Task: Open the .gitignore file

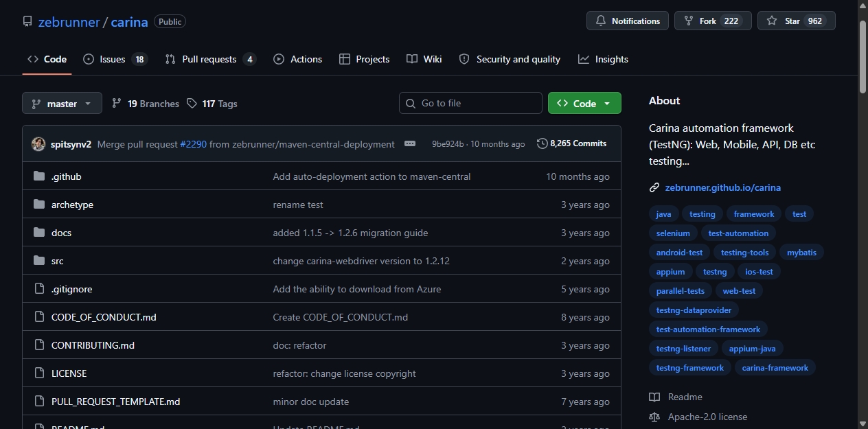Action: tap(72, 289)
